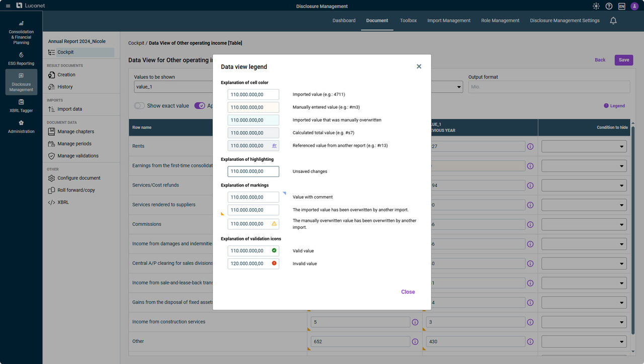
Task: Open notifications bell icon
Action: point(613,21)
